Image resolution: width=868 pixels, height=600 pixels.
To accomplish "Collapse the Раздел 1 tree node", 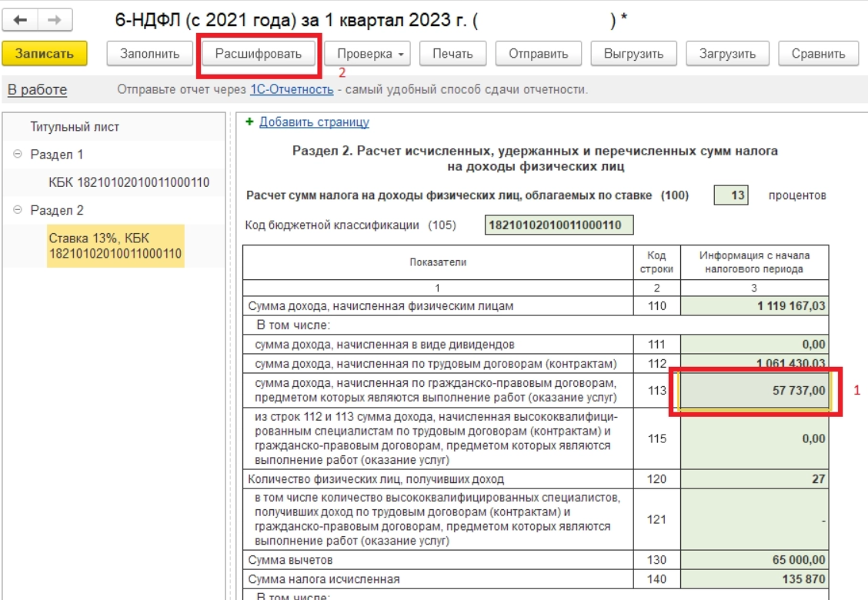I will (18, 155).
